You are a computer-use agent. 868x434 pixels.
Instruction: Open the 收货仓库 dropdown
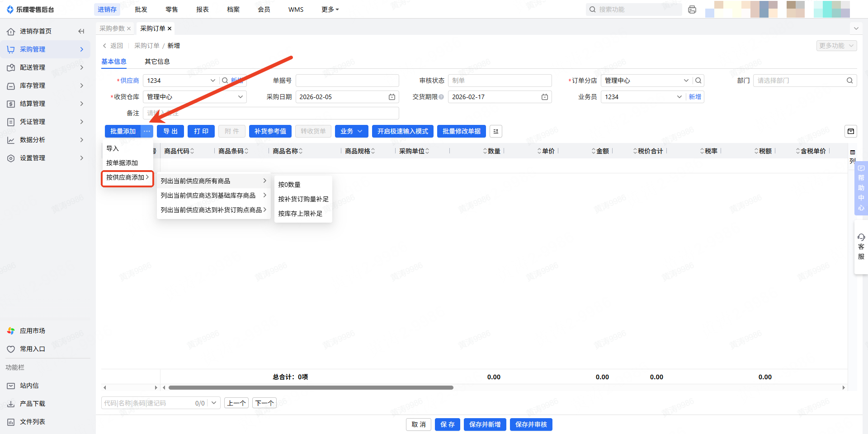(195, 97)
